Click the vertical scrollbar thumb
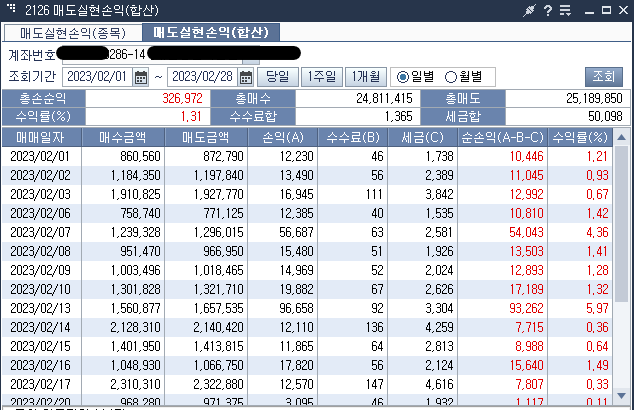The width and height of the screenshot is (634, 410). point(621,224)
